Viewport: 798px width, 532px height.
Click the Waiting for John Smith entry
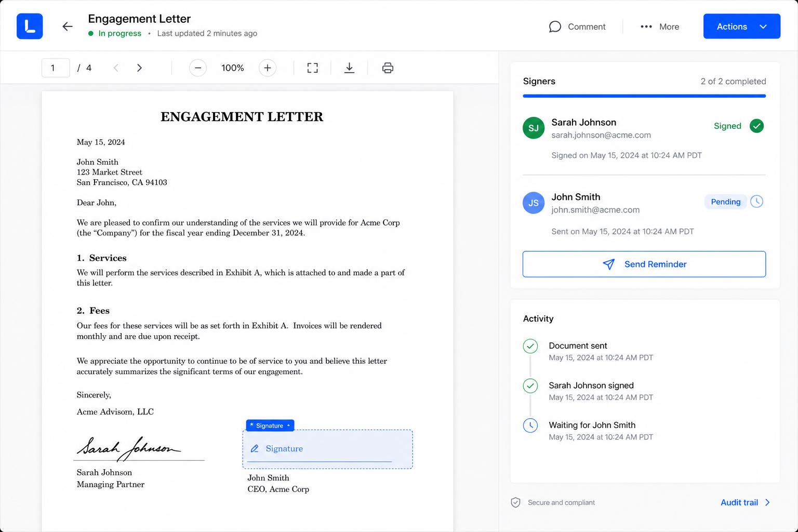point(601,431)
